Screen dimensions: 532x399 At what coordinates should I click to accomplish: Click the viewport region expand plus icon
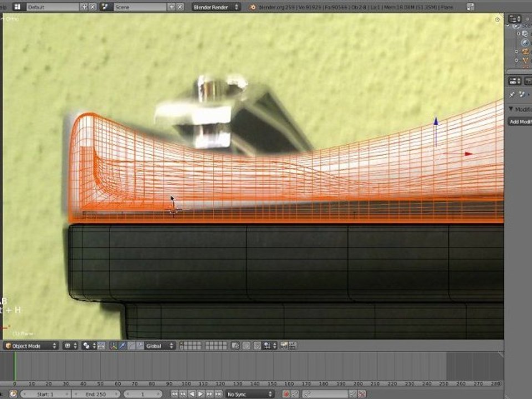click(498, 20)
